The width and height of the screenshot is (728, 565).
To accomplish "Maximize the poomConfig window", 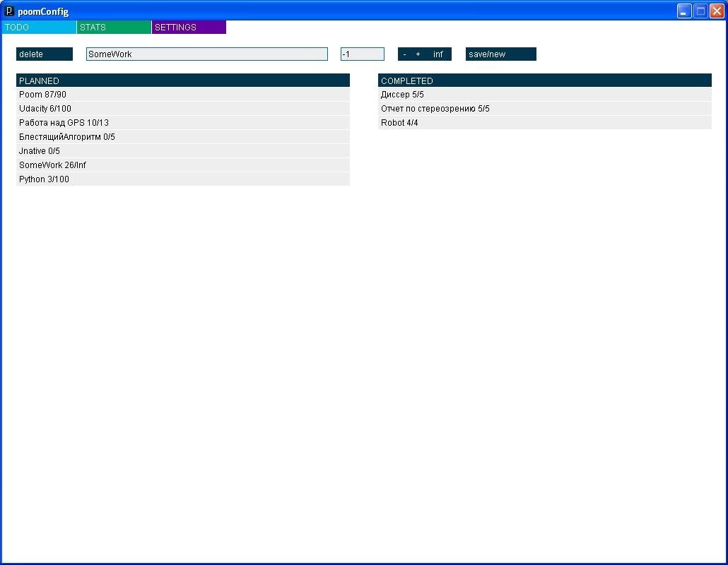I will coord(700,11).
